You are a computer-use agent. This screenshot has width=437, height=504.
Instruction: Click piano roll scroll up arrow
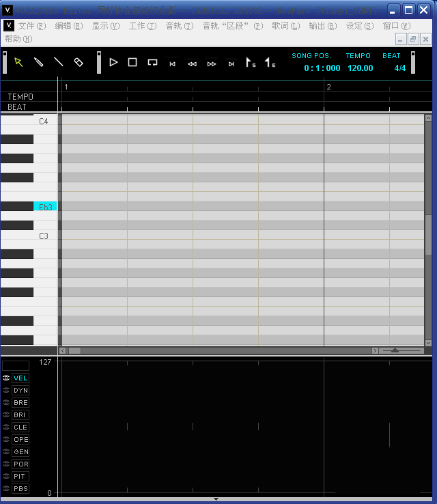(x=428, y=118)
